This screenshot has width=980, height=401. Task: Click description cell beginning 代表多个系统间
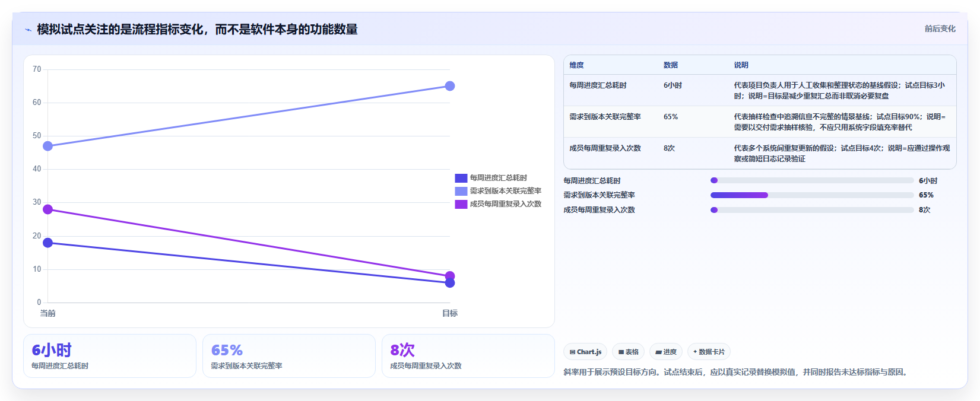[842, 154]
